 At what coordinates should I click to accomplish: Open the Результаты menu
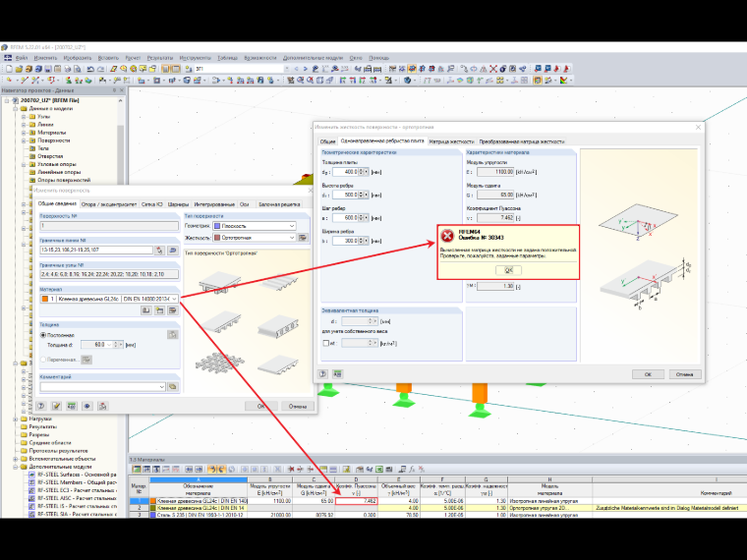pos(160,58)
